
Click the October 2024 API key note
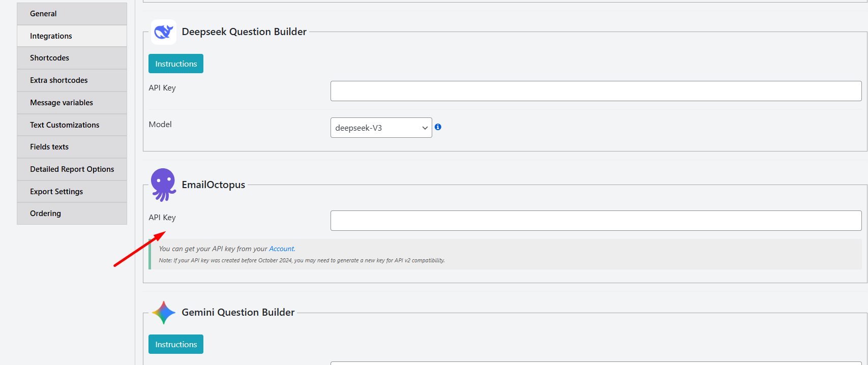click(302, 260)
